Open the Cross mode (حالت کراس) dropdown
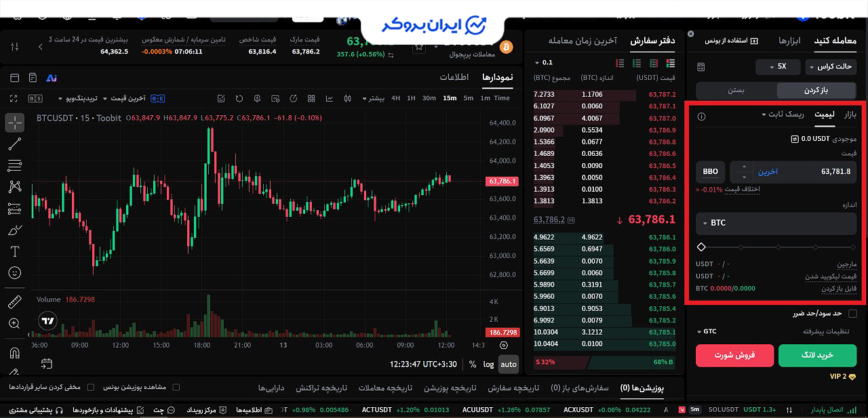 (831, 67)
